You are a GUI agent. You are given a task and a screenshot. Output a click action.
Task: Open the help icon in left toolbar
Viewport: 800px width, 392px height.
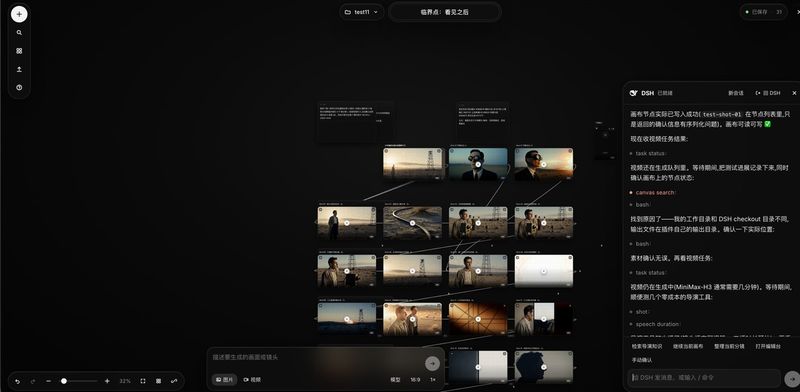tap(19, 88)
